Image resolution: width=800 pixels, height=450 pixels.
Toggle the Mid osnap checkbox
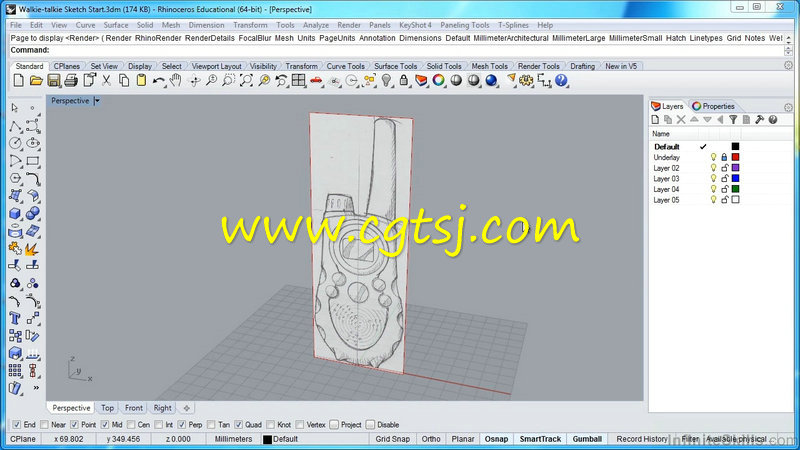[105, 424]
